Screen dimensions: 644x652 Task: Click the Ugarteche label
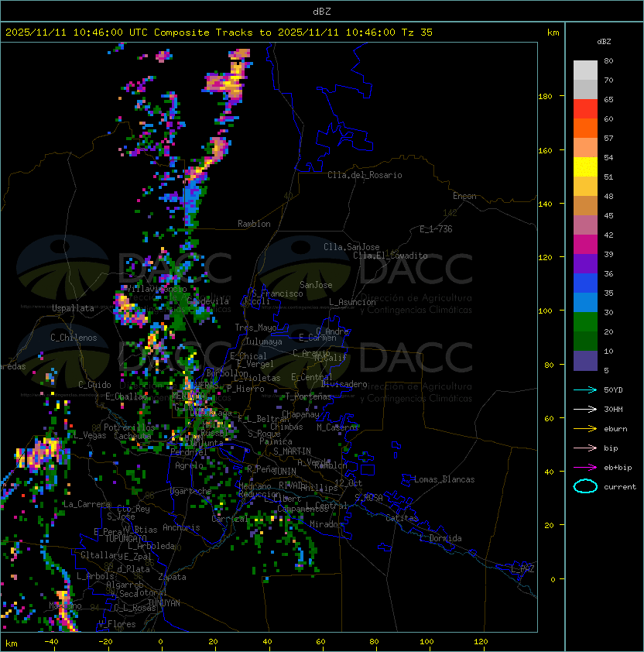click(190, 491)
